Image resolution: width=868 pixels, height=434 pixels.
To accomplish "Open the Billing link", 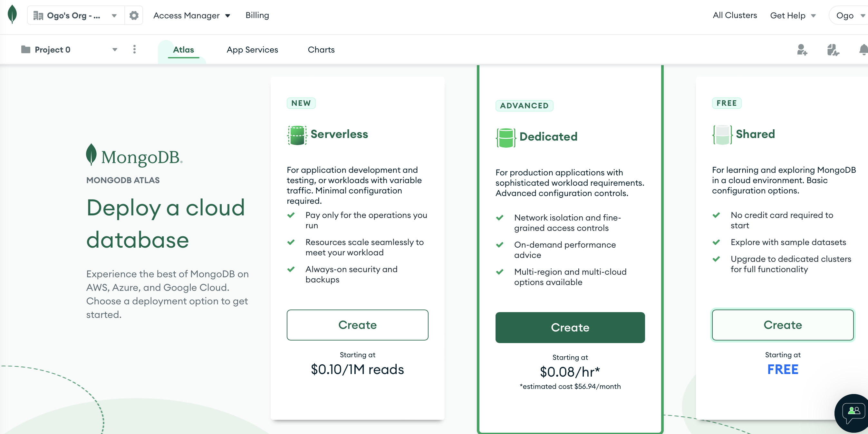I will tap(257, 15).
